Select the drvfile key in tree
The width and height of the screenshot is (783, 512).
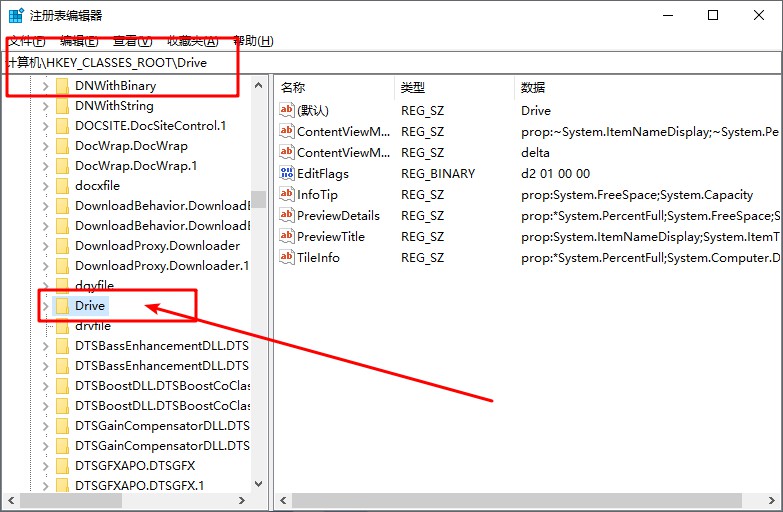coord(92,326)
